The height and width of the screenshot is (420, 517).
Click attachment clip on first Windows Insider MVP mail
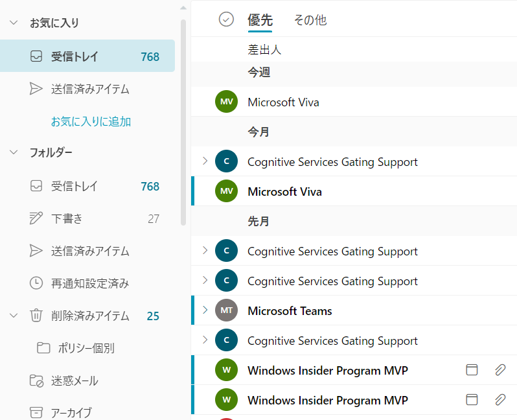(500, 370)
